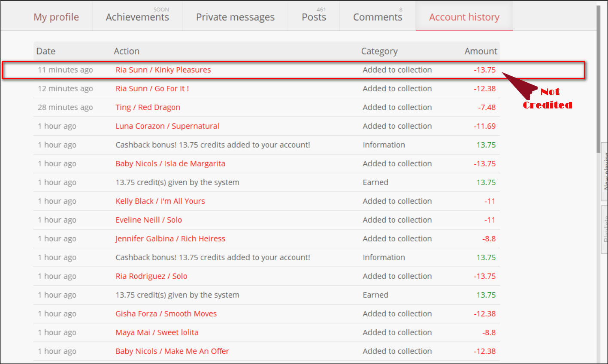Open the Eveline Neill / Solo link
Viewport: 608px width, 364px height.
[x=148, y=220]
